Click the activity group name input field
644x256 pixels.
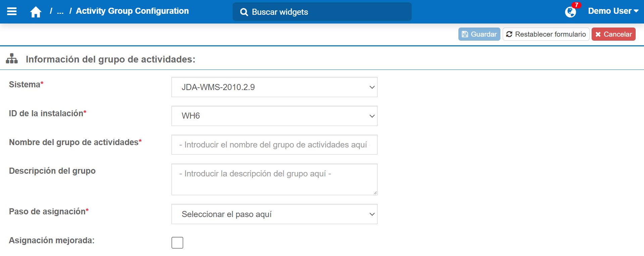[x=274, y=145]
